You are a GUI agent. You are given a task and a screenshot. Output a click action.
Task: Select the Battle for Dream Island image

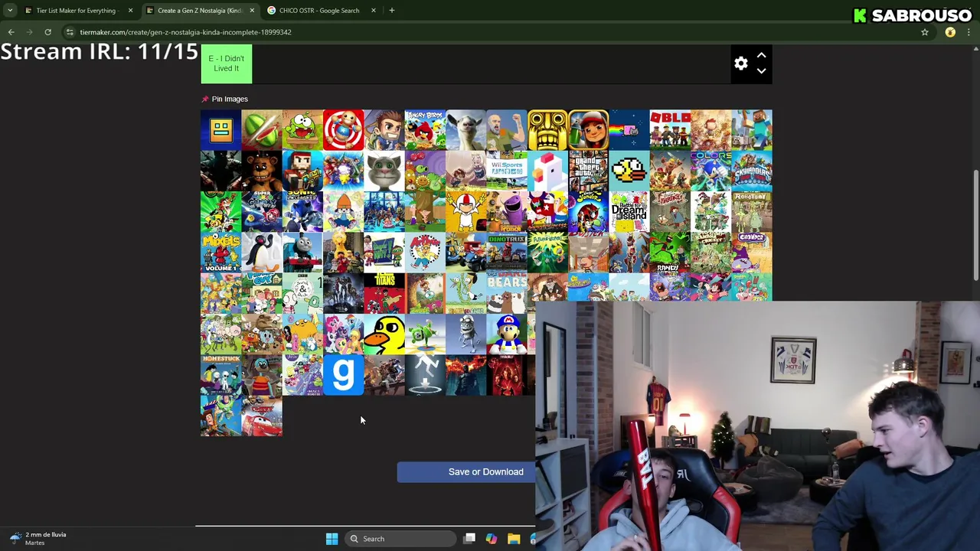click(629, 211)
